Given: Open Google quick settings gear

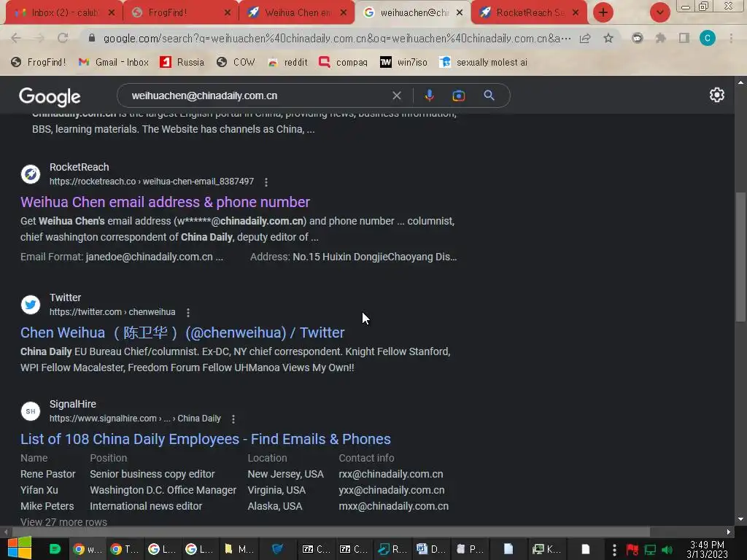Looking at the screenshot, I should click(x=716, y=95).
